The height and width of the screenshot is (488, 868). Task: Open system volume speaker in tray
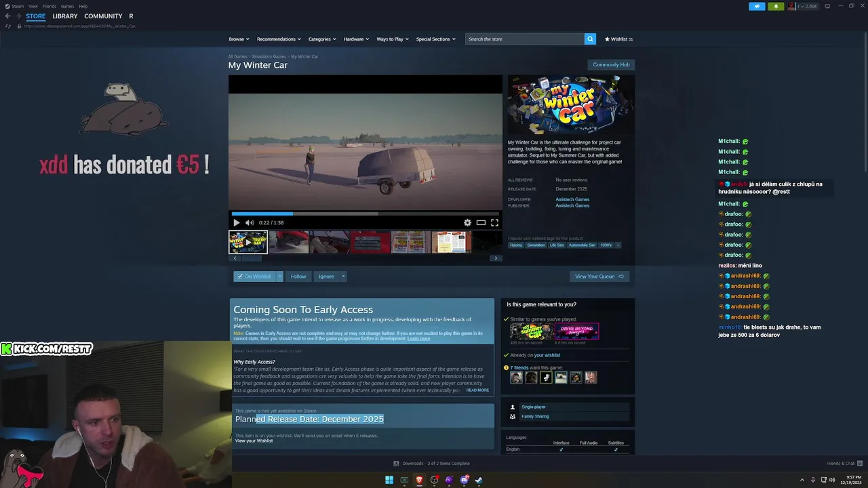(x=832, y=480)
